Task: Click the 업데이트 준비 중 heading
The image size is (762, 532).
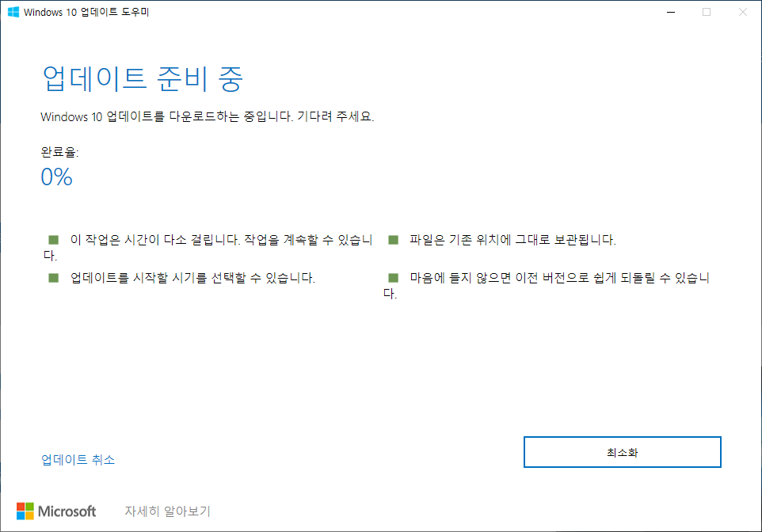Action: (x=143, y=78)
